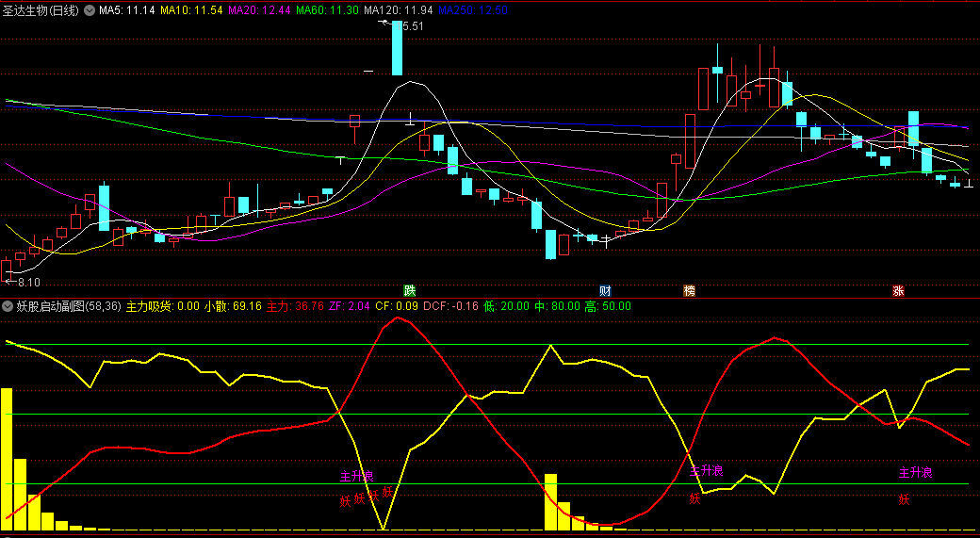
Task: Click the MA5: 11.14 label
Action: pos(127,10)
